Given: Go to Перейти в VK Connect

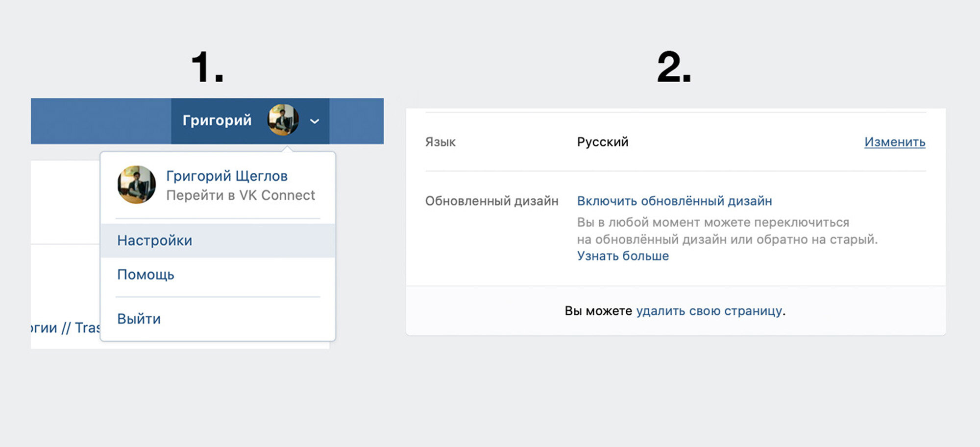Looking at the screenshot, I should pos(241,195).
